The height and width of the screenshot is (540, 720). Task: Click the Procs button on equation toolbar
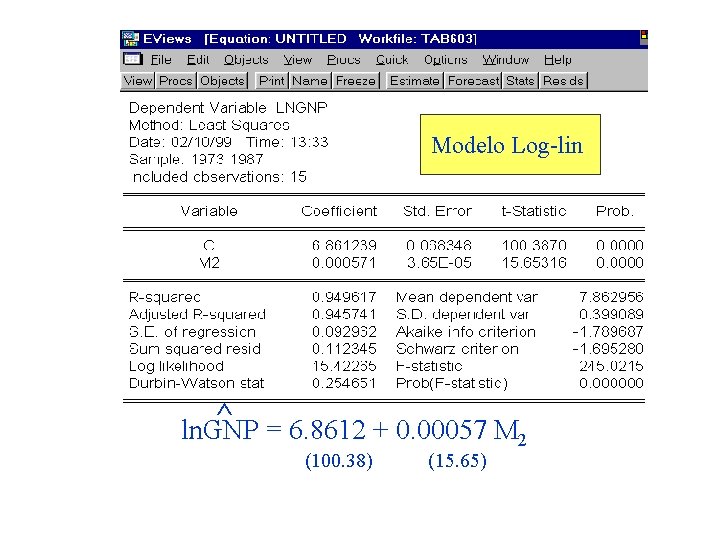[x=175, y=81]
